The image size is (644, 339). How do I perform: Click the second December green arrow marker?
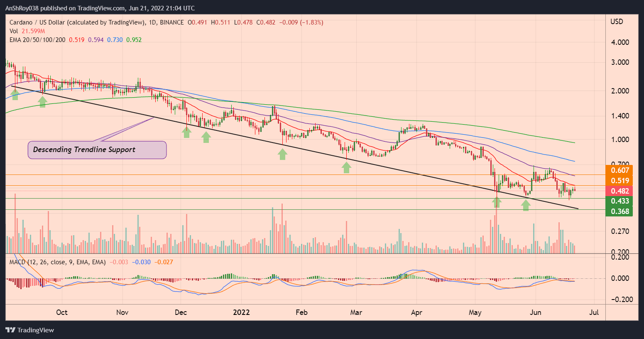[x=206, y=137]
